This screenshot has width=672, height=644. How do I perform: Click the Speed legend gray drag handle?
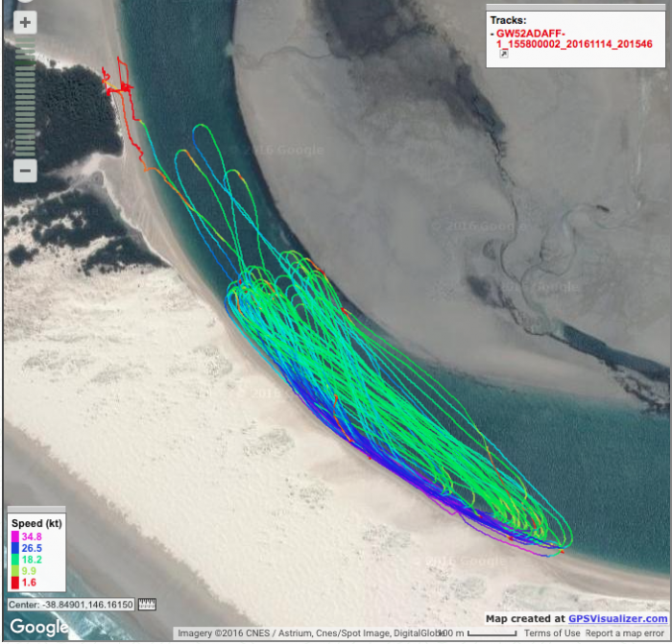click(36, 510)
